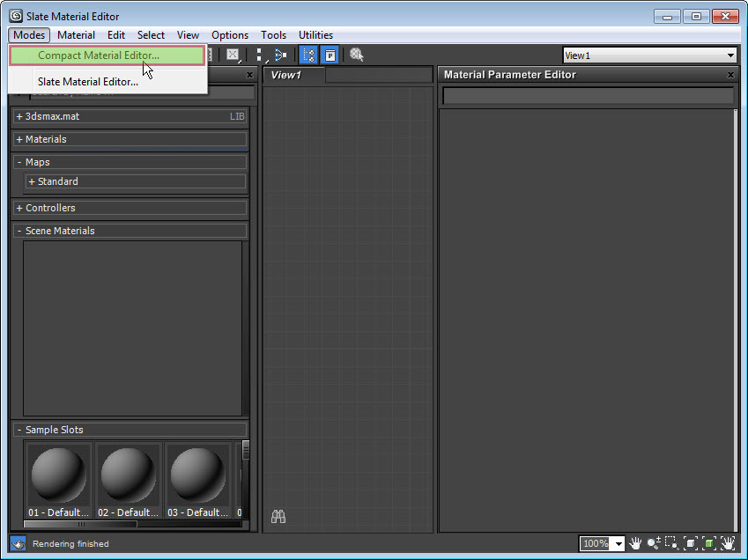Open the Utilities menu
748x560 pixels.
pyautogui.click(x=315, y=35)
